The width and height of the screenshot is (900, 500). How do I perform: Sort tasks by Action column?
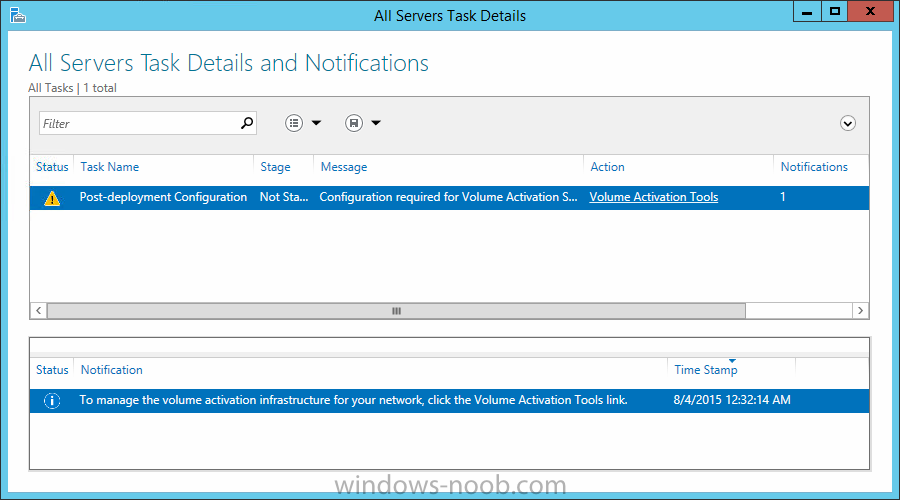(x=607, y=167)
